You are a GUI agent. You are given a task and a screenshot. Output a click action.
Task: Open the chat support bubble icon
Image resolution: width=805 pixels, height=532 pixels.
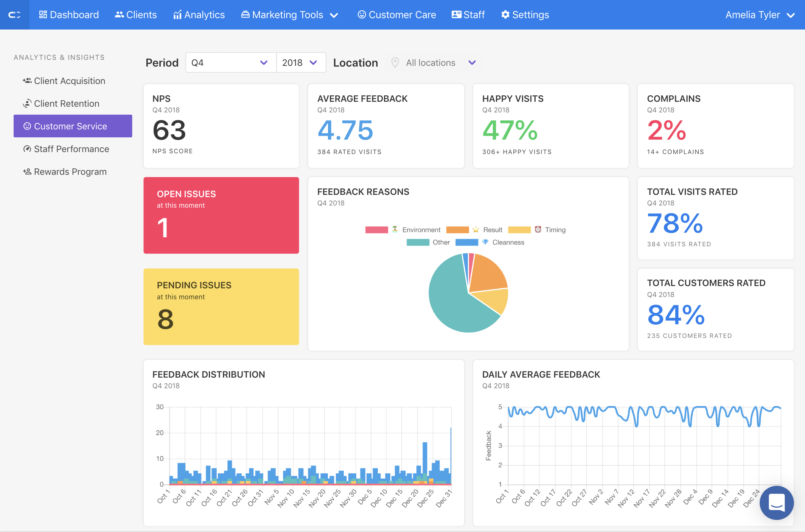pyautogui.click(x=777, y=502)
